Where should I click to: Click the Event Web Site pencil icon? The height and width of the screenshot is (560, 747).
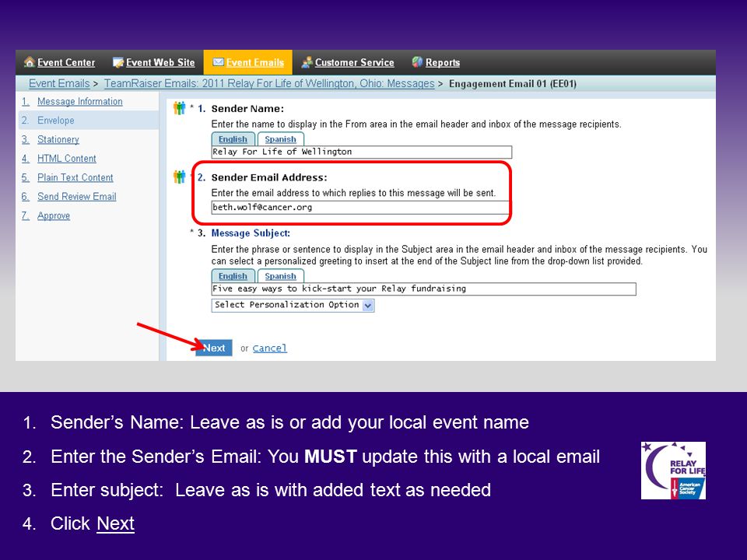pos(117,62)
